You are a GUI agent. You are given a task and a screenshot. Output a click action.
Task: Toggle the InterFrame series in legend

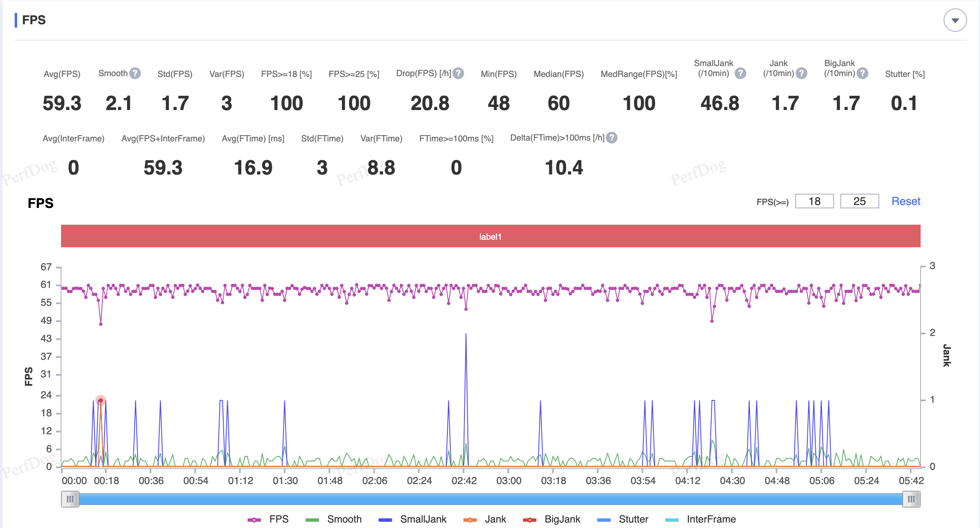700,519
